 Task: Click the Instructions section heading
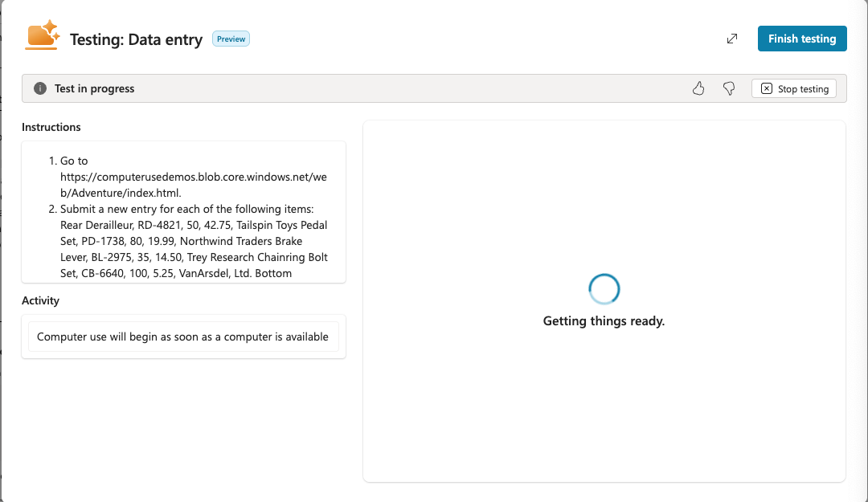click(51, 127)
